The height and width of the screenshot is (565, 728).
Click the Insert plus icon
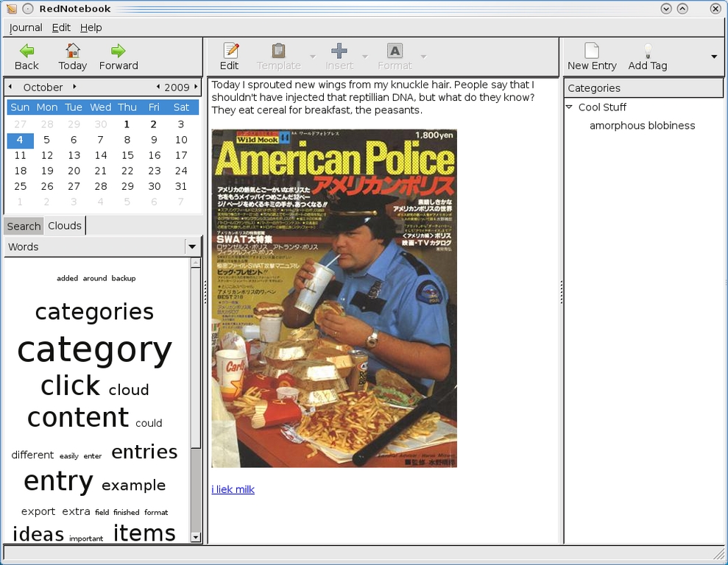click(339, 51)
